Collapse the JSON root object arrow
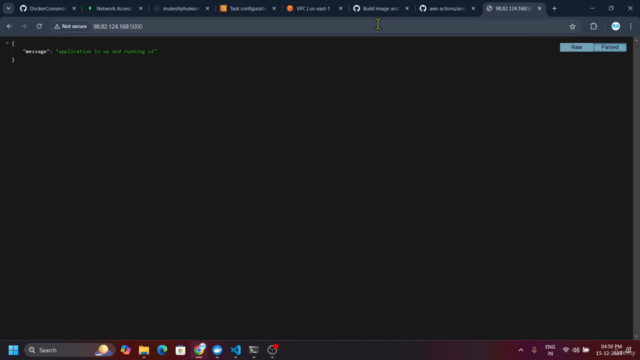 (x=7, y=43)
